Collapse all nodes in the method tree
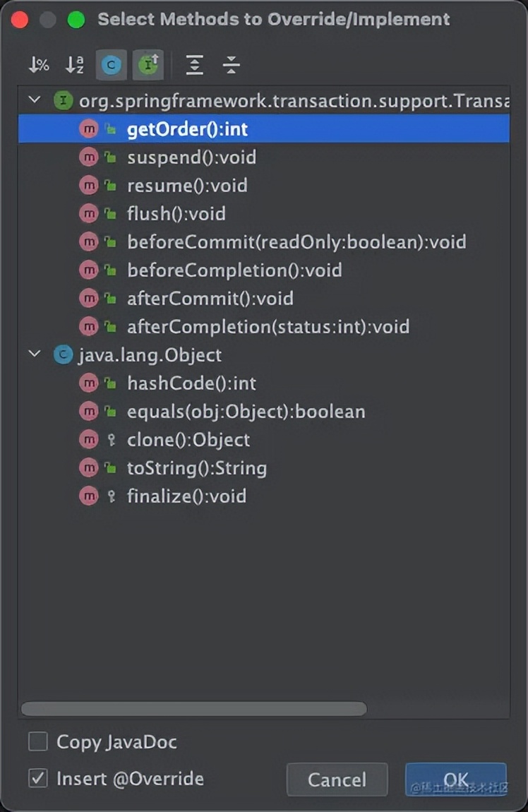The height and width of the screenshot is (812, 528). tap(230, 64)
